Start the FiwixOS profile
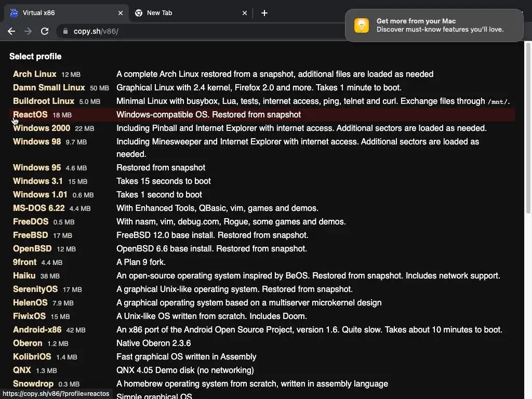The width and height of the screenshot is (532, 399). tap(29, 316)
